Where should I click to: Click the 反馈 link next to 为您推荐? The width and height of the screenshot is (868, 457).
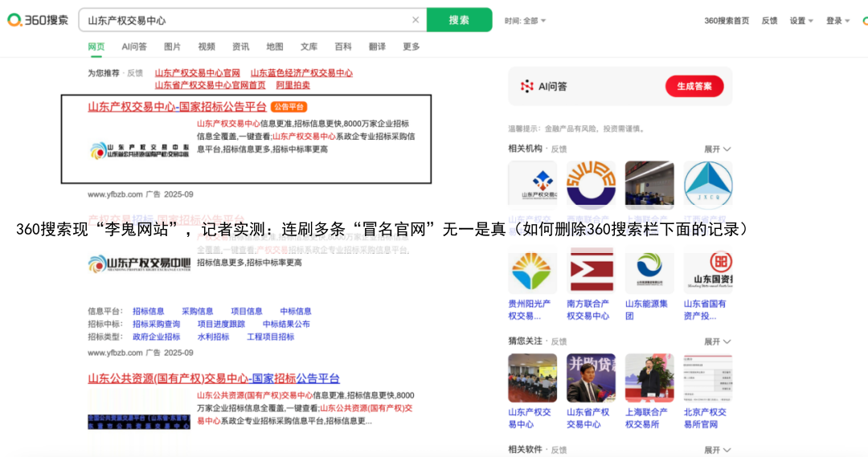(135, 73)
